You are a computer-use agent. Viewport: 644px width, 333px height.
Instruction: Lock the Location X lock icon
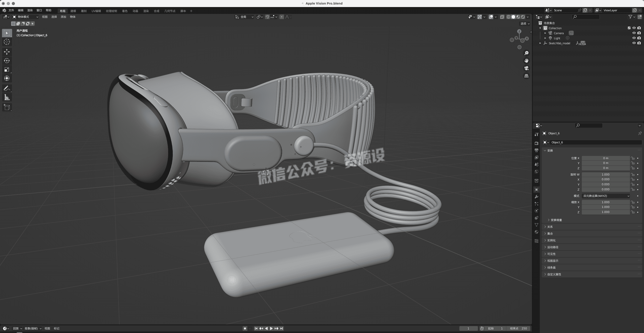click(633, 158)
